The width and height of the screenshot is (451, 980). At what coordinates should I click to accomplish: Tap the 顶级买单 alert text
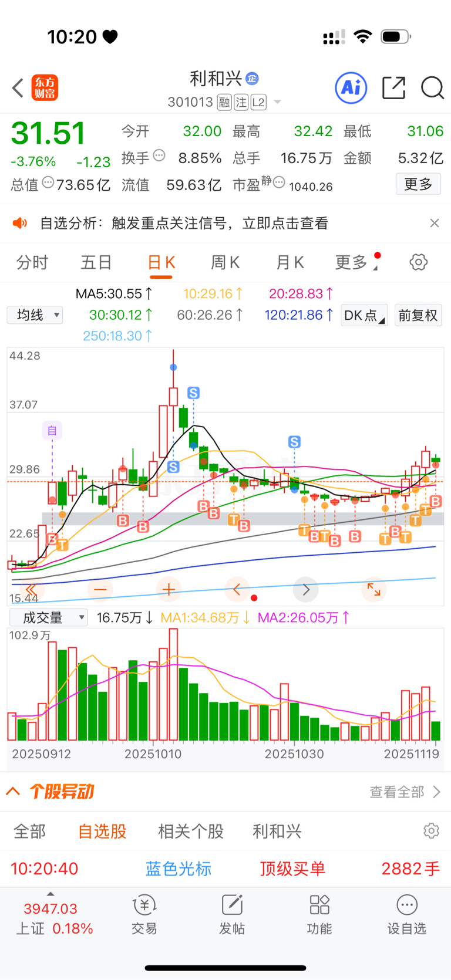click(x=292, y=869)
